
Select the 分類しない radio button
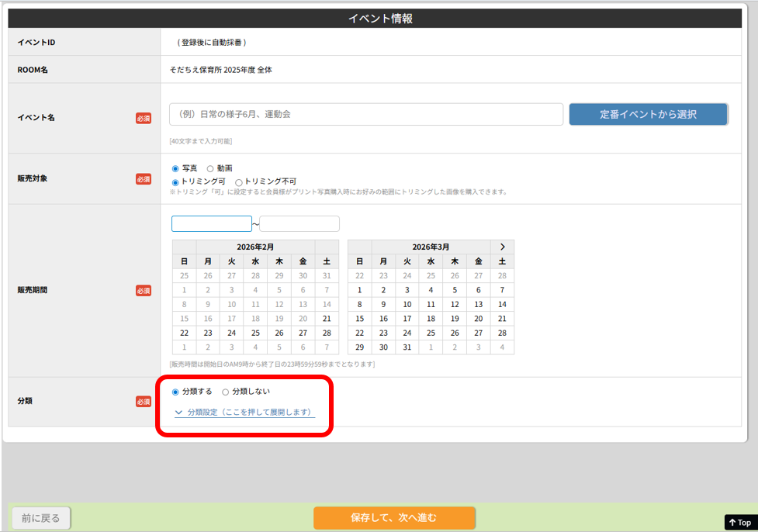coord(226,392)
